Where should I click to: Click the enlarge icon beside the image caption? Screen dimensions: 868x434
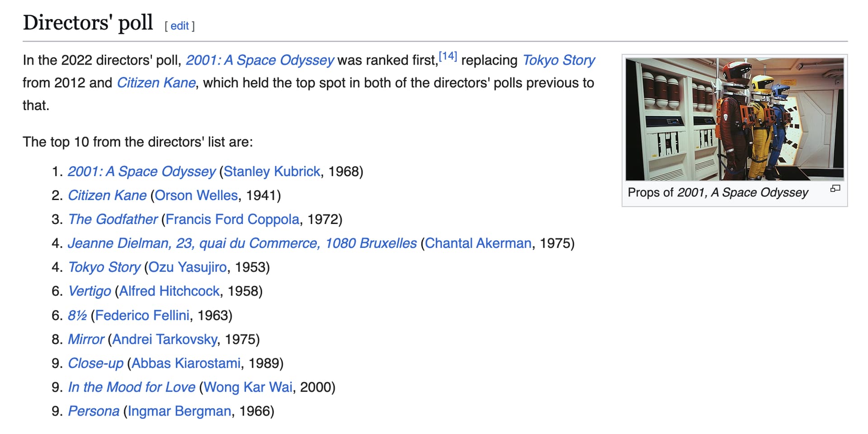click(835, 189)
